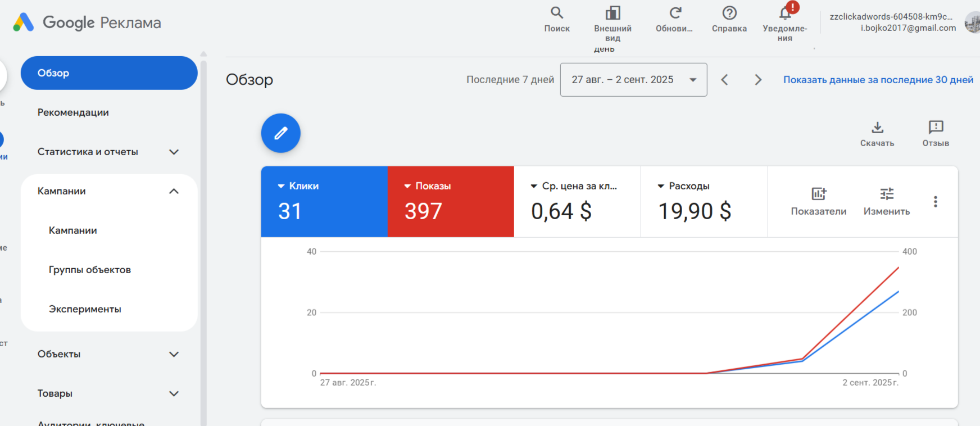Open Рекомендации in sidebar
Viewport: 980px width, 426px height.
point(74,112)
